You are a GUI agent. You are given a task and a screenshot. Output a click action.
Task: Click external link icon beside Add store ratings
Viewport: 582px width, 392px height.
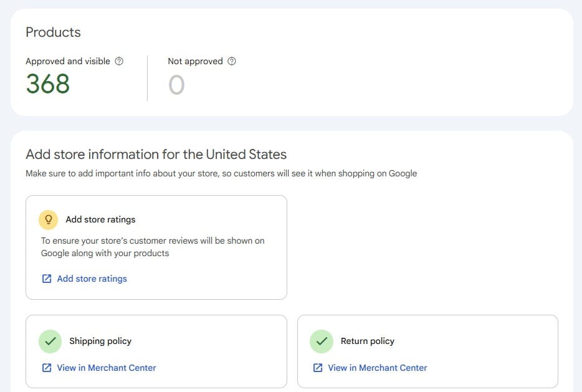click(47, 279)
